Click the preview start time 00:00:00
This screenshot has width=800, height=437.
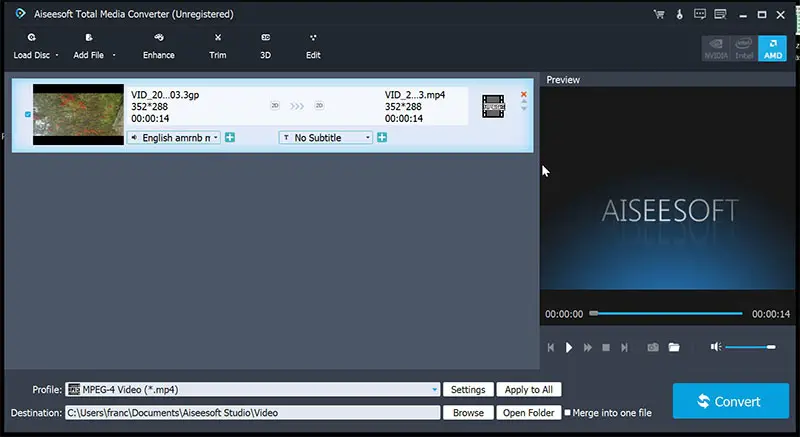pyautogui.click(x=564, y=314)
